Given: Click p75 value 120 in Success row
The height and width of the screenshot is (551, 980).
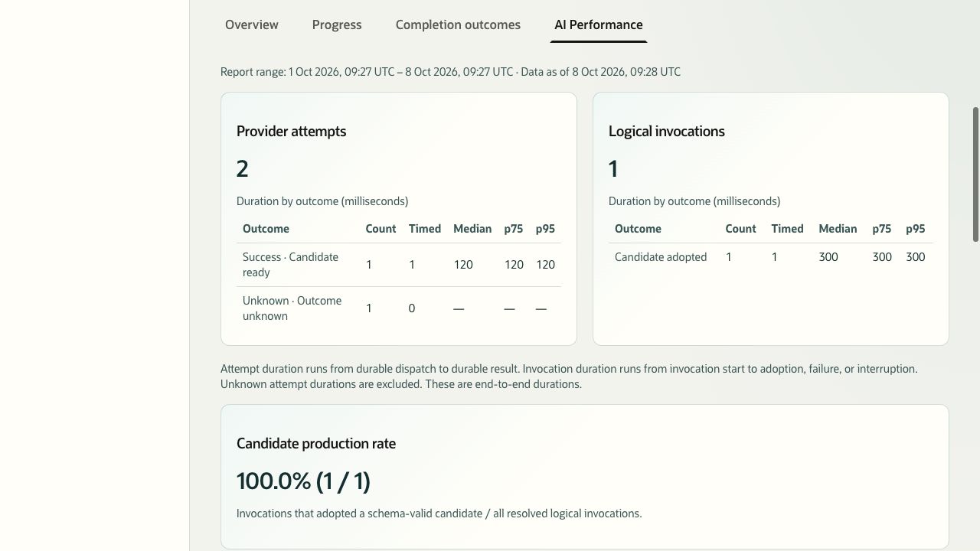Looking at the screenshot, I should [514, 265].
